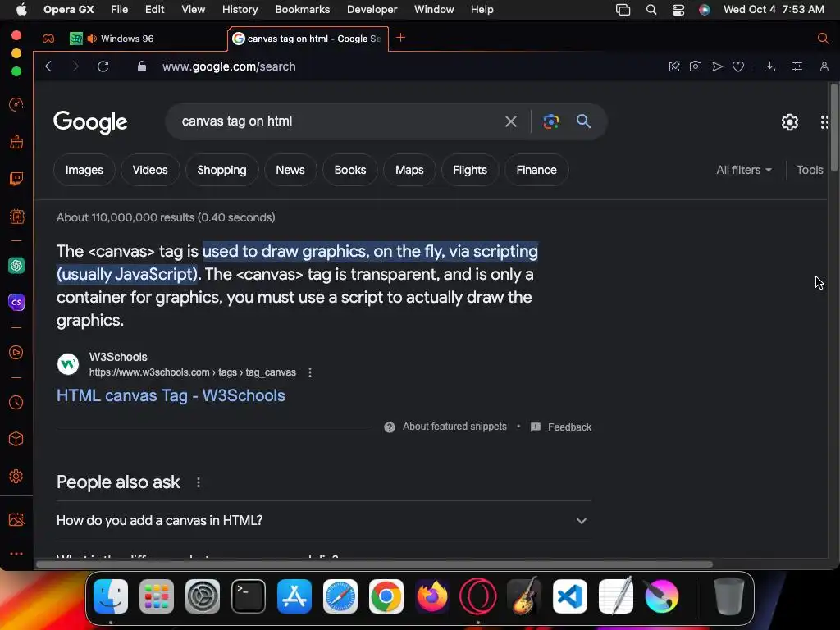Open easy setup sliders icon

tap(797, 66)
